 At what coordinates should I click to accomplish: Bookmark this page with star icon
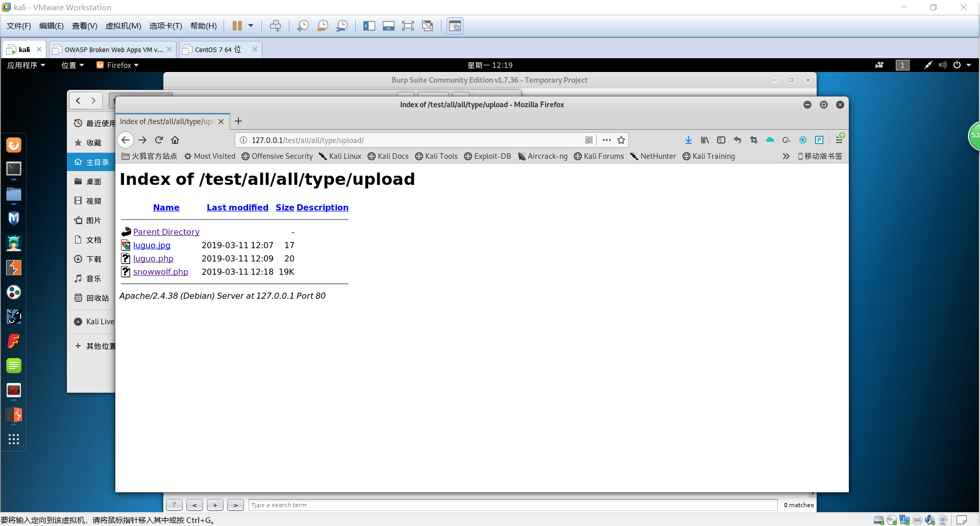[x=621, y=140]
